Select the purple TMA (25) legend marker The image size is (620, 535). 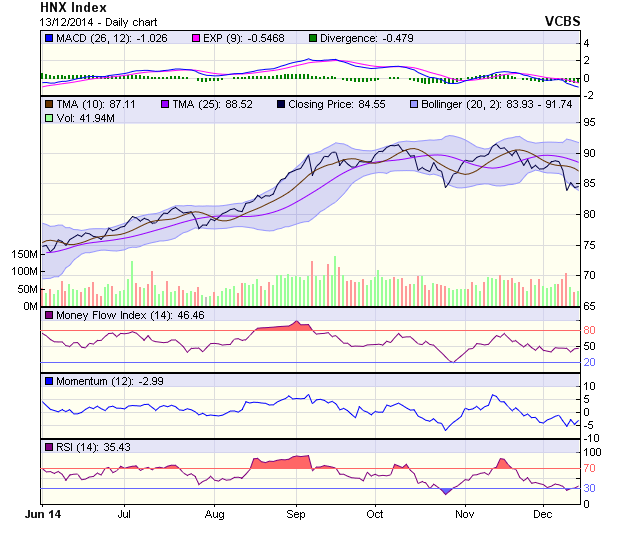point(165,103)
